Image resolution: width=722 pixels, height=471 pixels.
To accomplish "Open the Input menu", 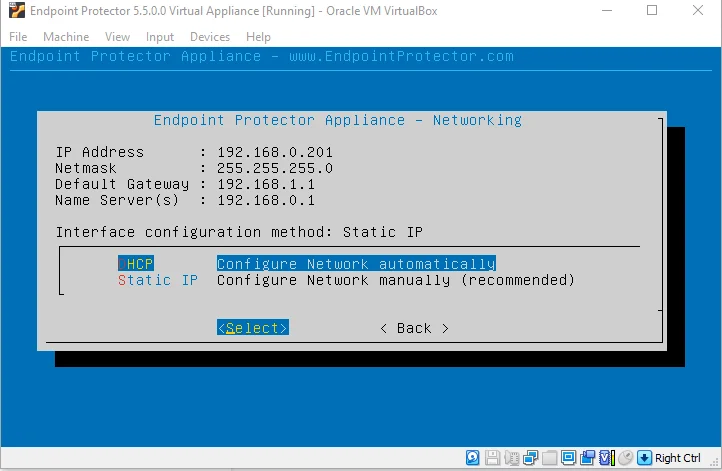I will 160,37.
